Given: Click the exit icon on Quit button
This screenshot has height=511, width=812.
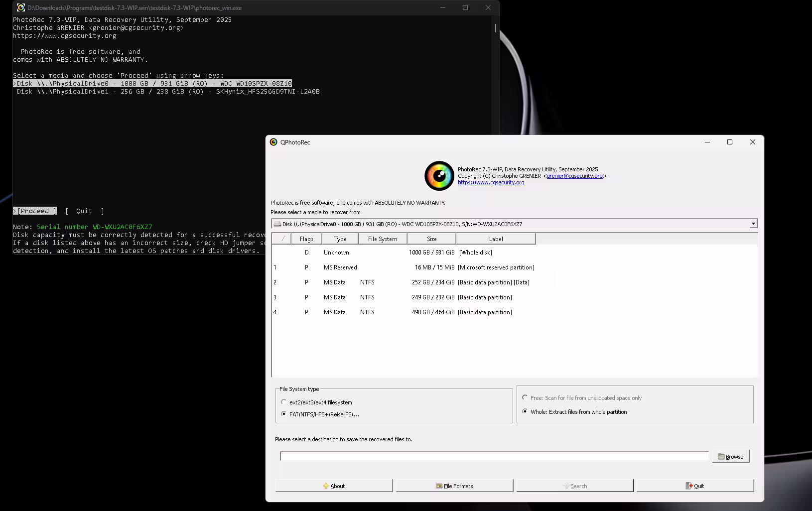Looking at the screenshot, I should point(689,486).
